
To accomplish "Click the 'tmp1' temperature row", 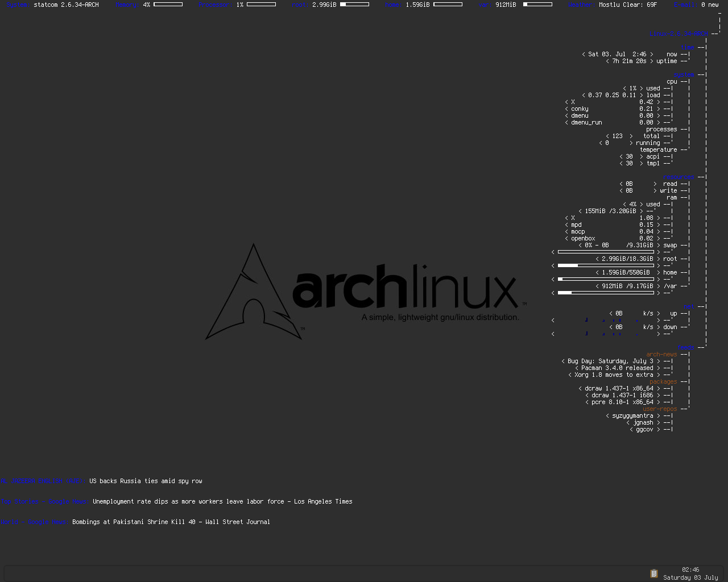I will [639, 164].
